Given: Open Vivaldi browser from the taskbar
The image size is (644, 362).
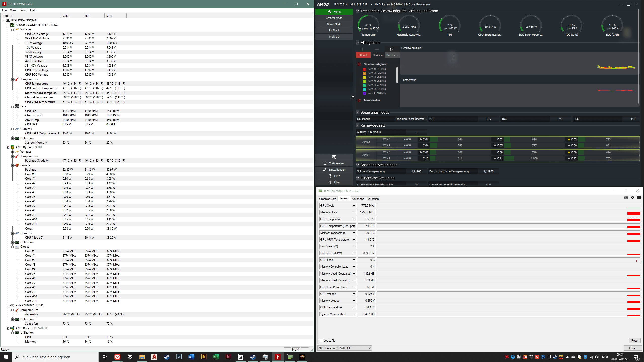Looking at the screenshot, I should tap(117, 357).
